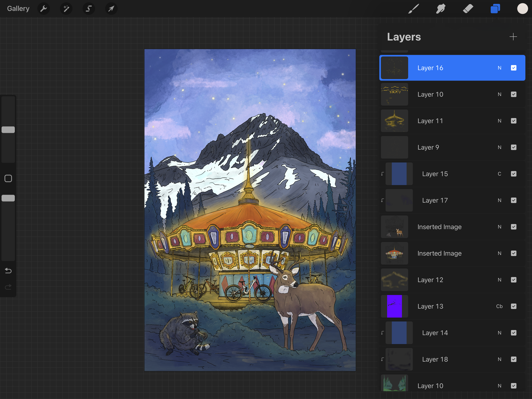Return to Gallery
Screen dimensions: 532x399
(x=18, y=9)
